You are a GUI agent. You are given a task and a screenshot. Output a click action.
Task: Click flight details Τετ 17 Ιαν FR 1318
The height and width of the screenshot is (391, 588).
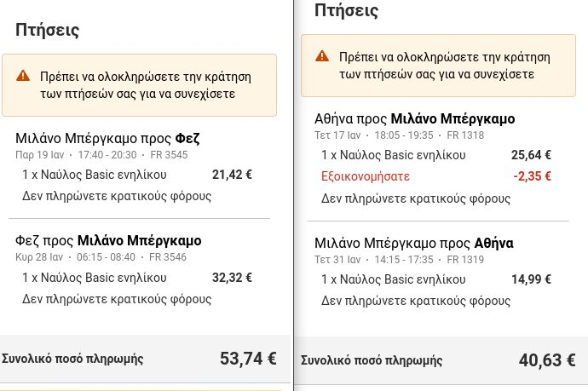click(400, 135)
